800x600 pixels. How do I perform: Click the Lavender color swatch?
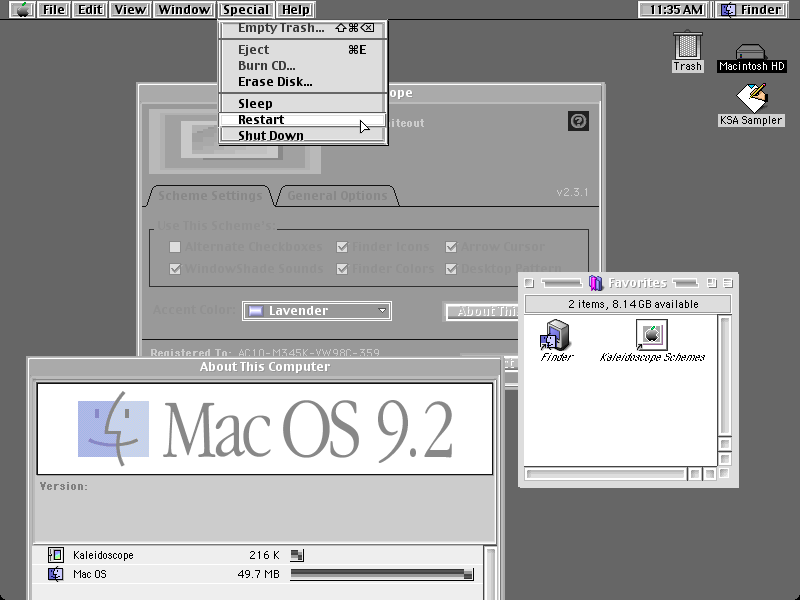(256, 311)
